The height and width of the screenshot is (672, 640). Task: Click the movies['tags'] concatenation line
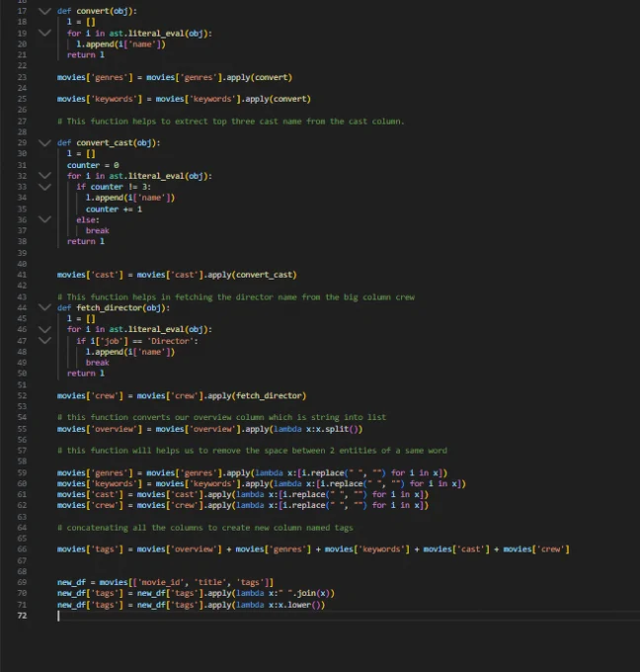pos(313,549)
